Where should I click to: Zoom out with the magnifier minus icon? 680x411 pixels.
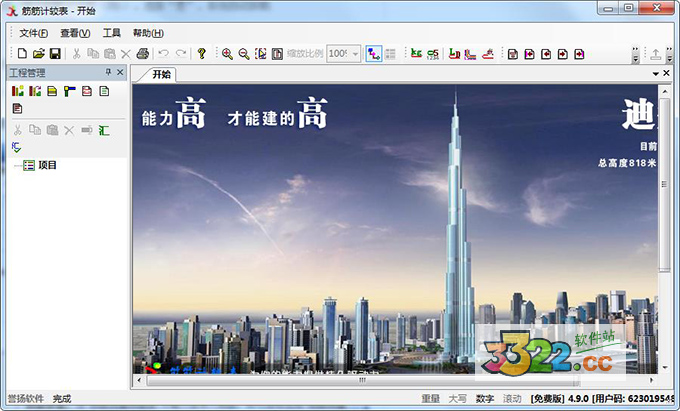click(244, 54)
